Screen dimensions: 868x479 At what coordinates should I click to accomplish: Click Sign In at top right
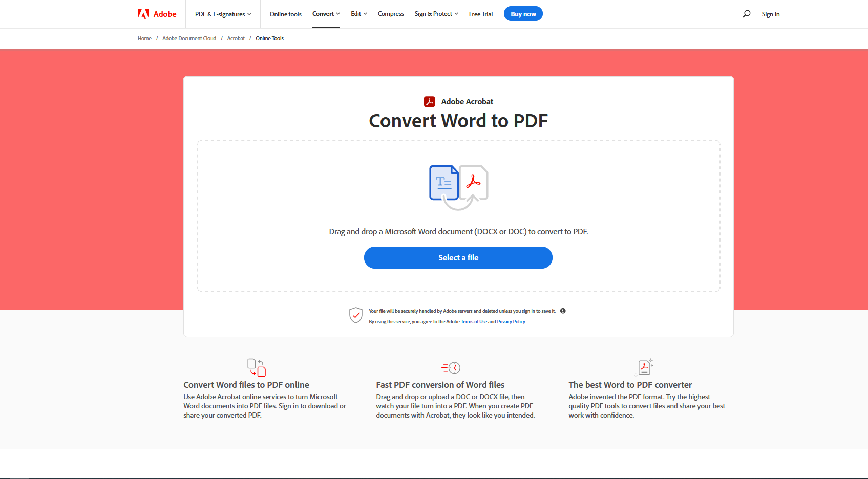pyautogui.click(x=771, y=14)
